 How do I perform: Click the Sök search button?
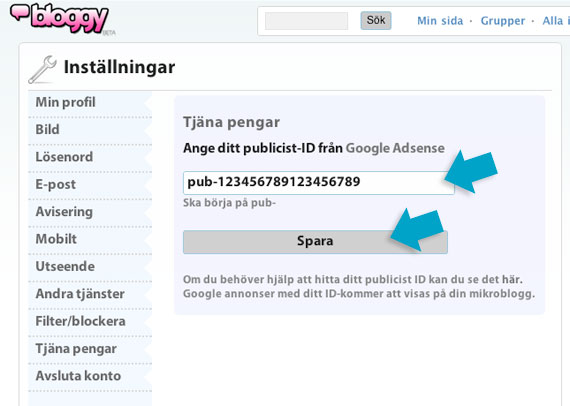coord(376,20)
